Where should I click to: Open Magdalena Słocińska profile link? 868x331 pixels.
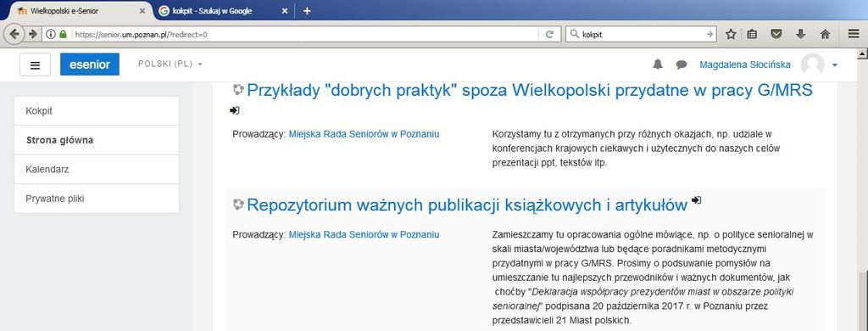point(745,65)
